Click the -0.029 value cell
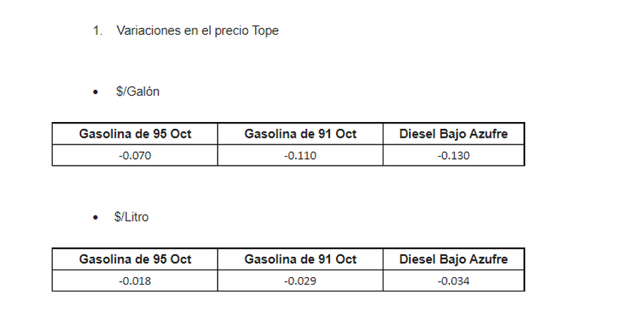 300,281
